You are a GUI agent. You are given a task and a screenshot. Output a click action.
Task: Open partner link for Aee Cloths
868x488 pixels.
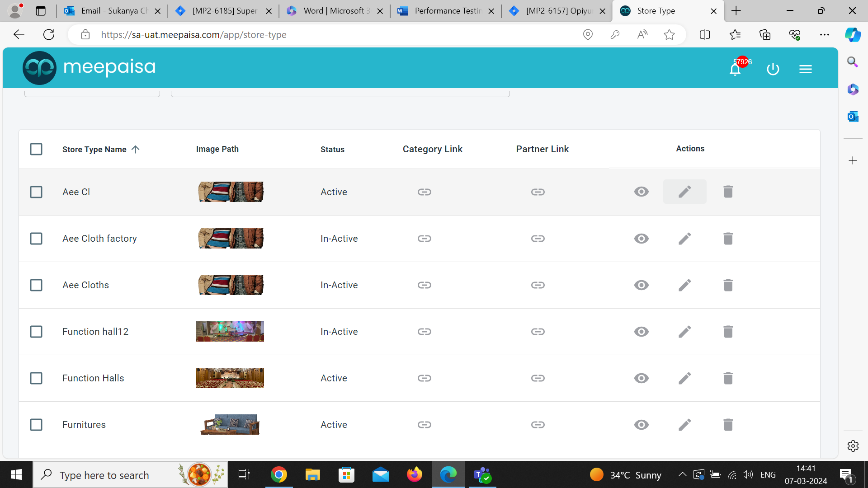pyautogui.click(x=538, y=285)
